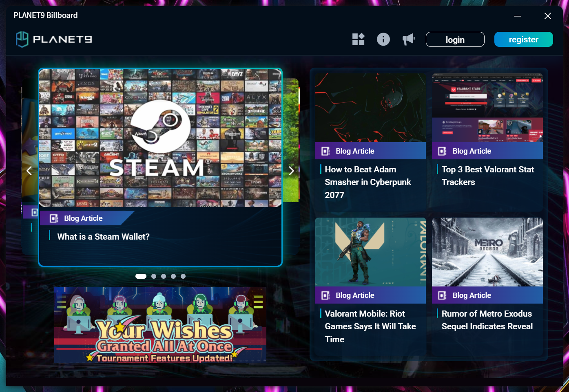Image resolution: width=569 pixels, height=392 pixels.
Task: Open the Steam games collage image
Action: tap(160, 138)
